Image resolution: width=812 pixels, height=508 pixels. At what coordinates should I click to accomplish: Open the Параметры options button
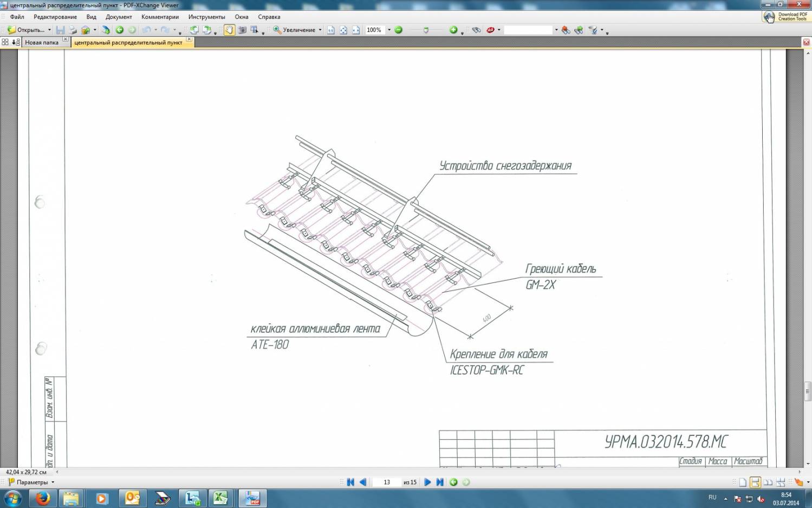coord(31,482)
